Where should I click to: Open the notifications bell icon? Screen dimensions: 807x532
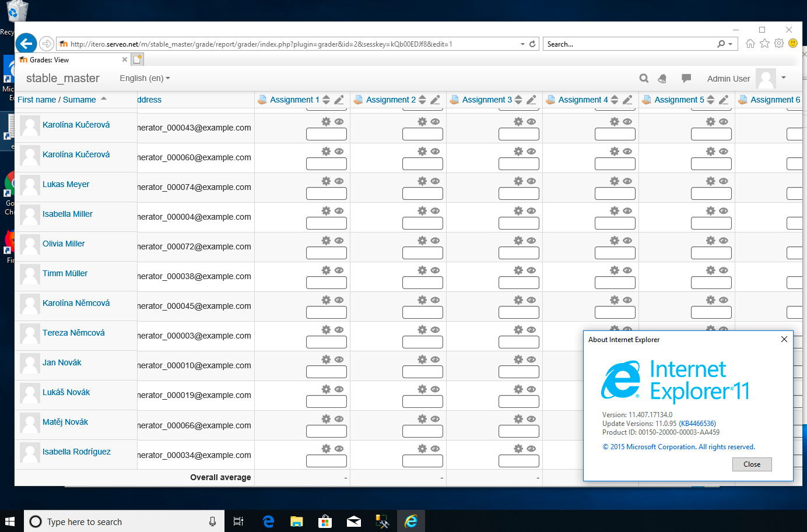[662, 78]
